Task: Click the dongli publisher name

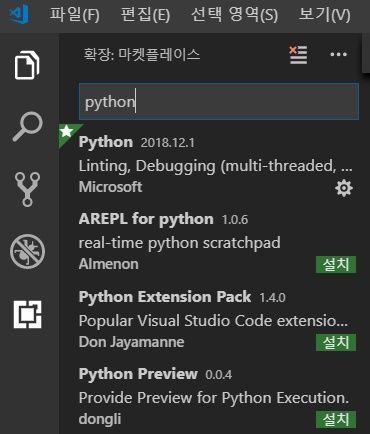Action: pos(100,420)
